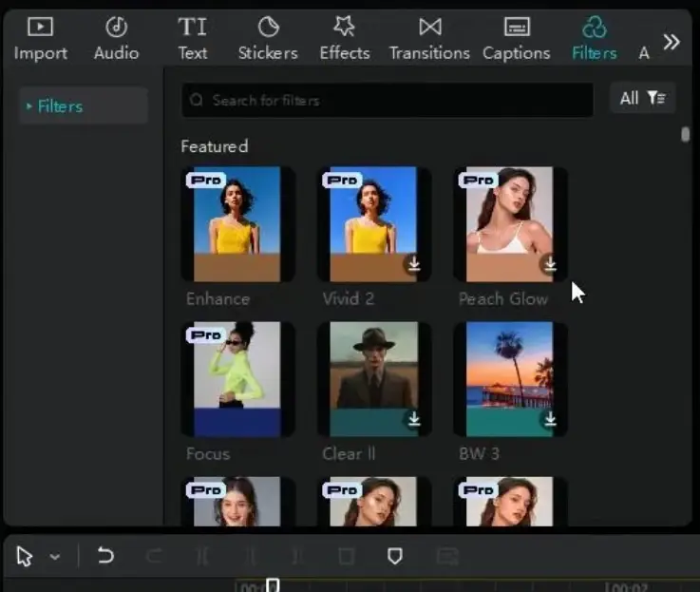Select the BW 3 filter thumbnail
Screen dimensions: 700x592
(x=510, y=379)
